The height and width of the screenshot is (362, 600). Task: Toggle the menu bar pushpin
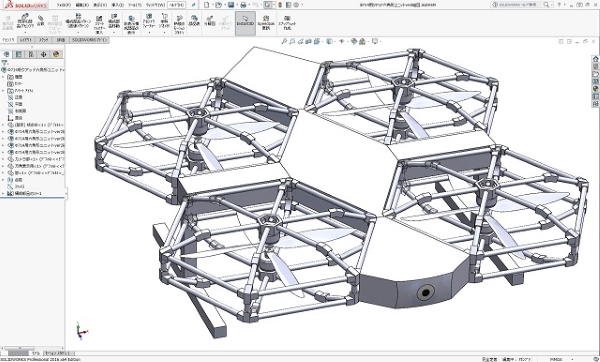(194, 5)
